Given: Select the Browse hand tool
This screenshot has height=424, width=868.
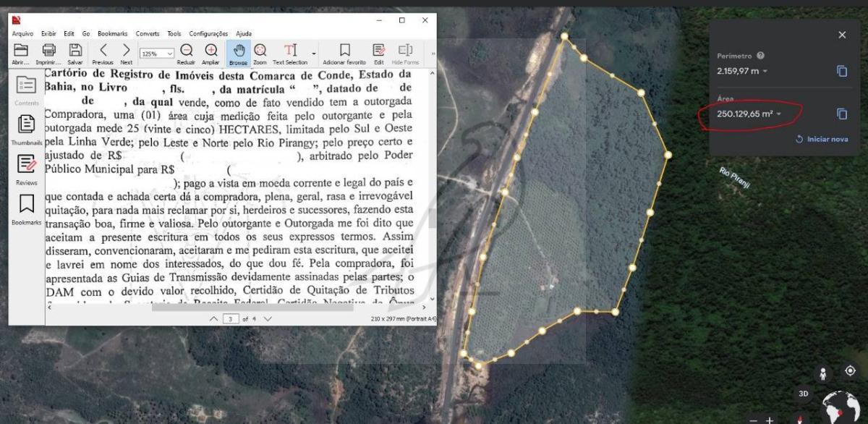Looking at the screenshot, I should (x=238, y=51).
